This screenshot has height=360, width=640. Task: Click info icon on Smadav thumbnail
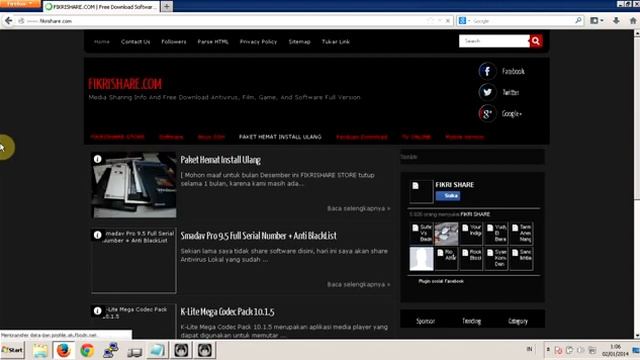tap(98, 235)
